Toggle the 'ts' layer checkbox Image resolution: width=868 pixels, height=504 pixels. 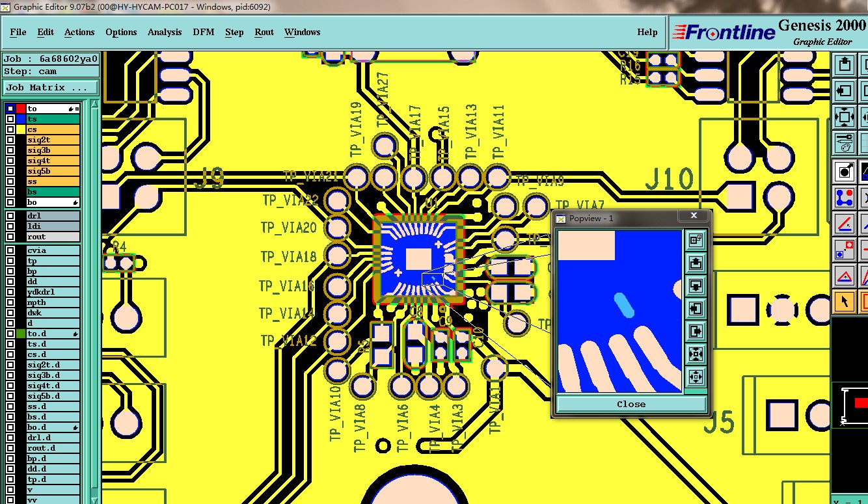pyautogui.click(x=10, y=119)
